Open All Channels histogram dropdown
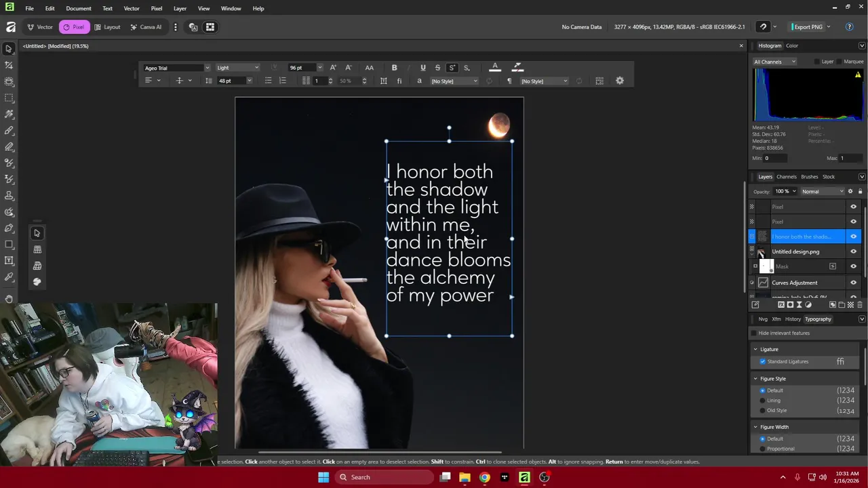 [774, 62]
